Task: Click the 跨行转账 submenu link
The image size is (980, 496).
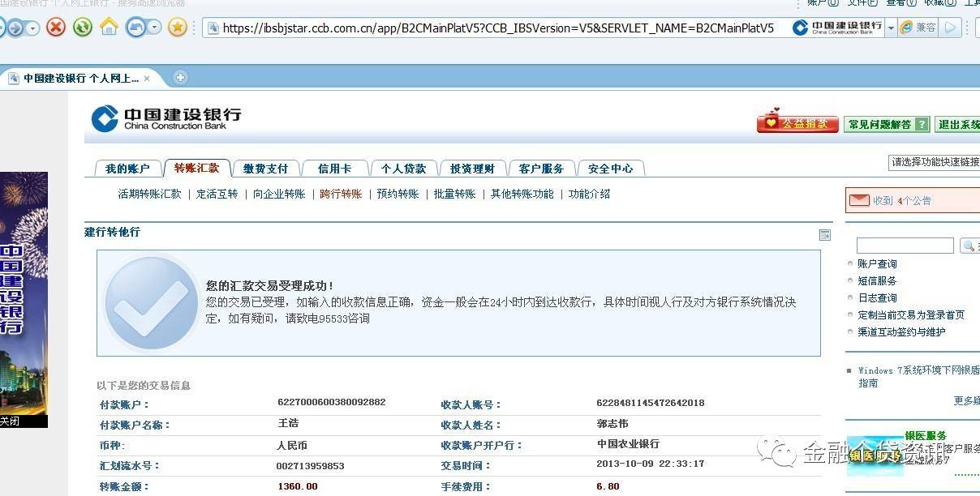Action: 342,194
